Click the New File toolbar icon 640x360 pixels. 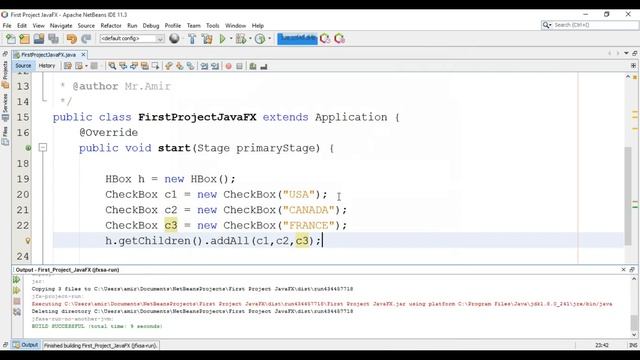[11, 39]
